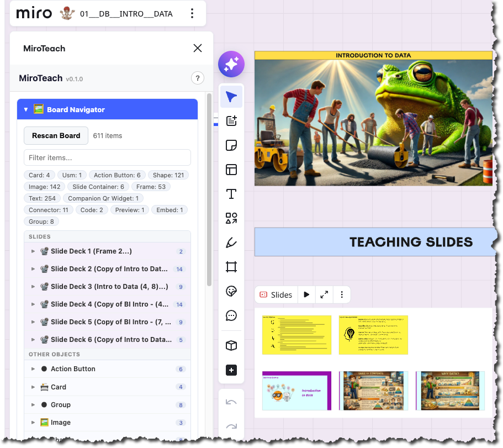The width and height of the screenshot is (503, 448).
Task: Select the Frame tool
Action: [x=231, y=267]
